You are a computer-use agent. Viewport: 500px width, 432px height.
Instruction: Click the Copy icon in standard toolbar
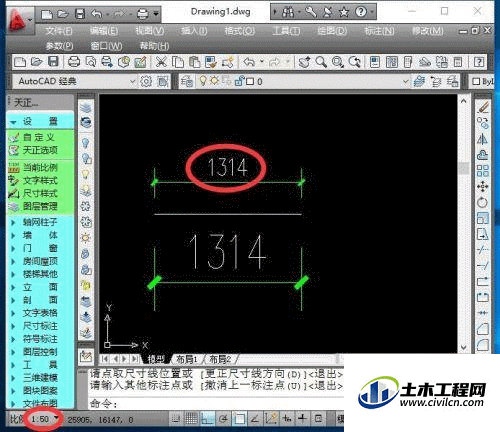coord(178,62)
